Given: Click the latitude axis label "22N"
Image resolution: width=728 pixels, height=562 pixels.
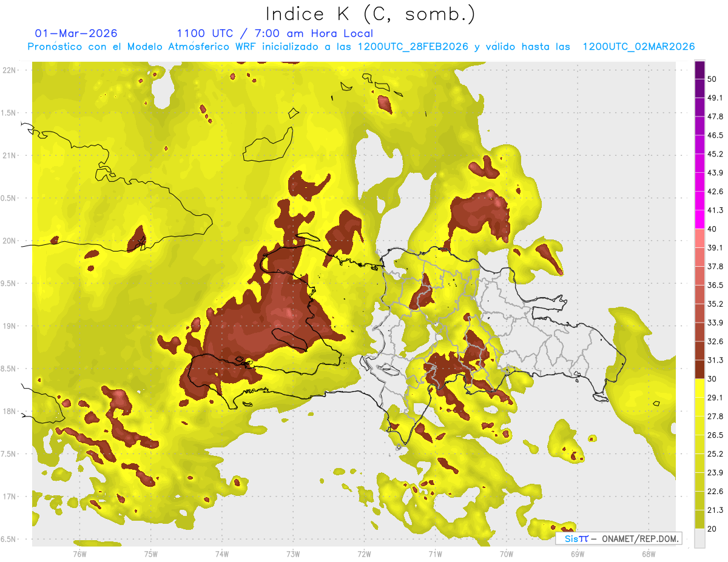Looking at the screenshot, I should pyautogui.click(x=10, y=70).
